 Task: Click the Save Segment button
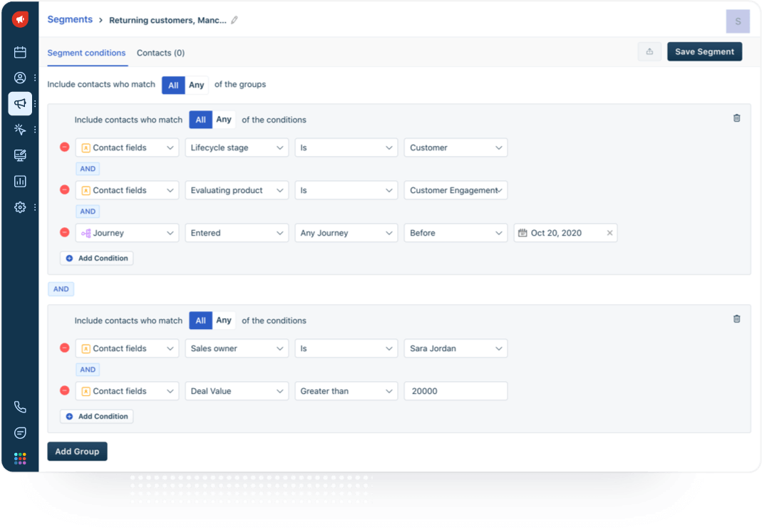[x=704, y=51]
